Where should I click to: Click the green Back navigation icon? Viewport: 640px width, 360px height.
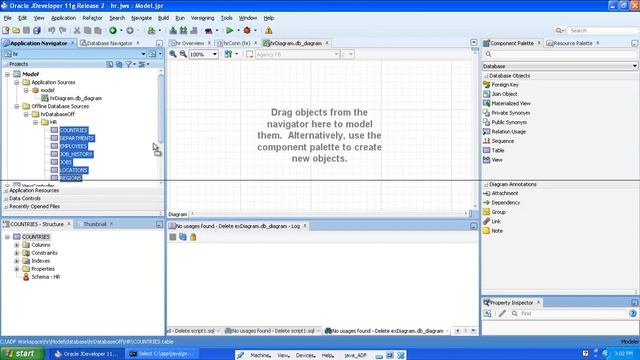point(113,31)
